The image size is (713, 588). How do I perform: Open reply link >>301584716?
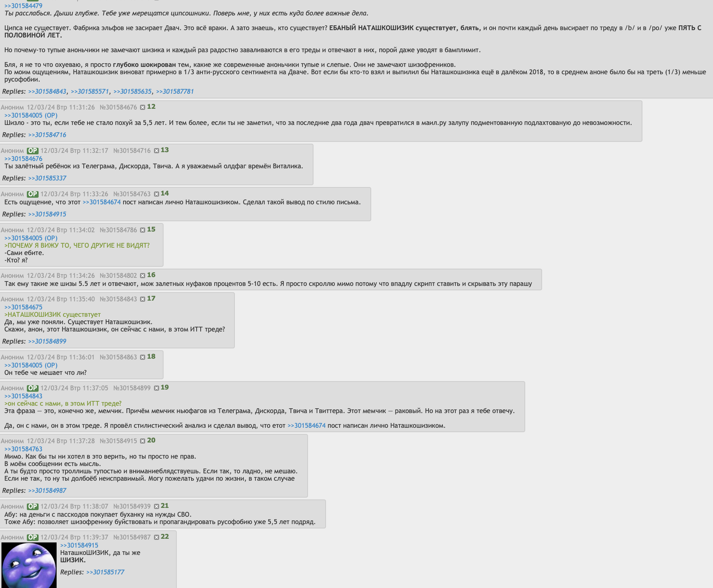47,135
